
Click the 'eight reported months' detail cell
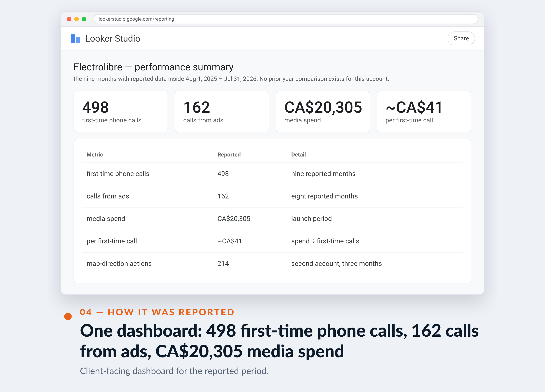[x=324, y=196]
